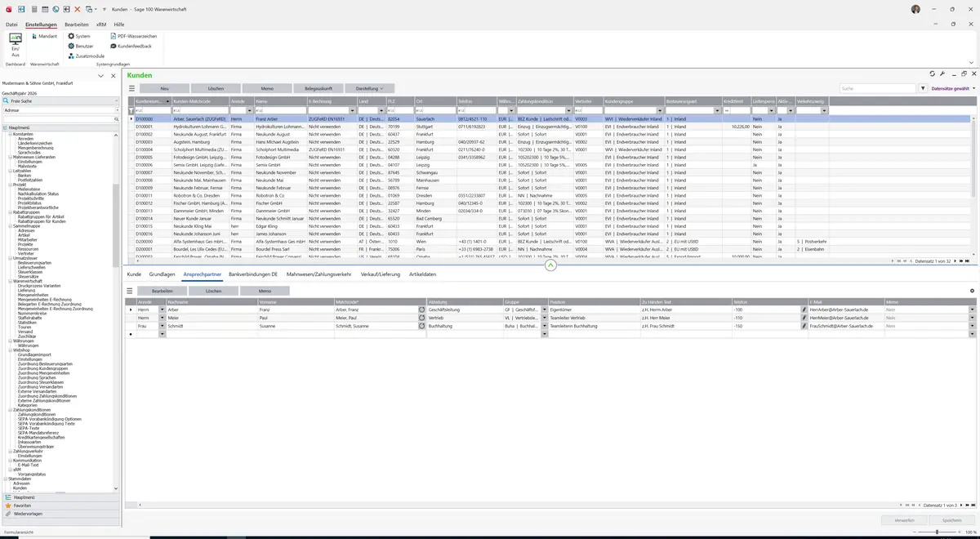Open the xRM ribbon tab
This screenshot has height=539, width=980.
101,24
